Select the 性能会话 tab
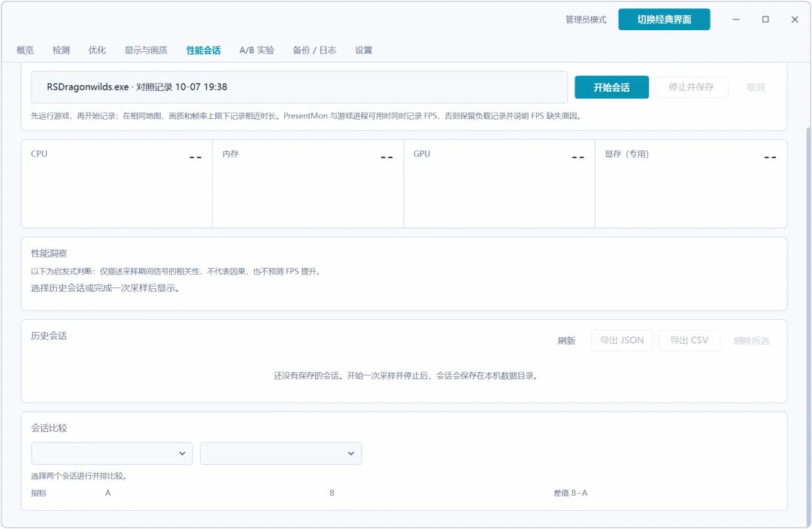 tap(204, 50)
